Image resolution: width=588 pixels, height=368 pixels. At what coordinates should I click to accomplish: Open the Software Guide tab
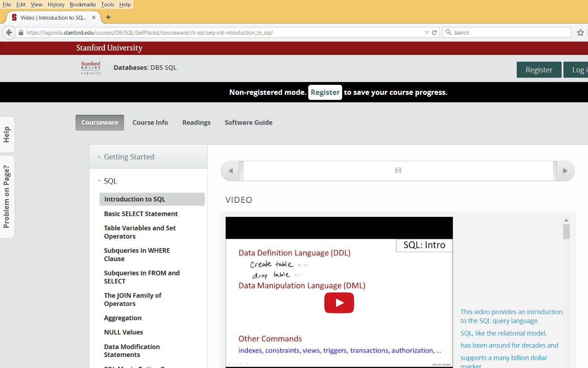[248, 122]
